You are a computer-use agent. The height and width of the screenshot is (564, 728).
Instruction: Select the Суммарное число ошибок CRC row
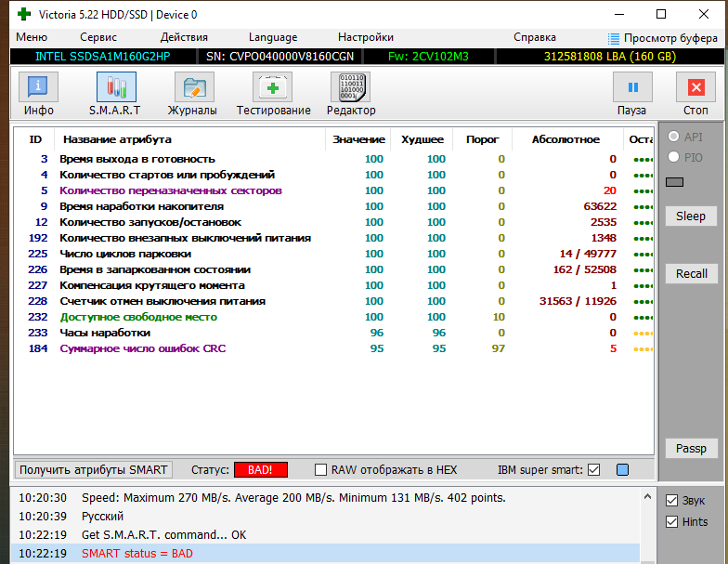click(333, 348)
